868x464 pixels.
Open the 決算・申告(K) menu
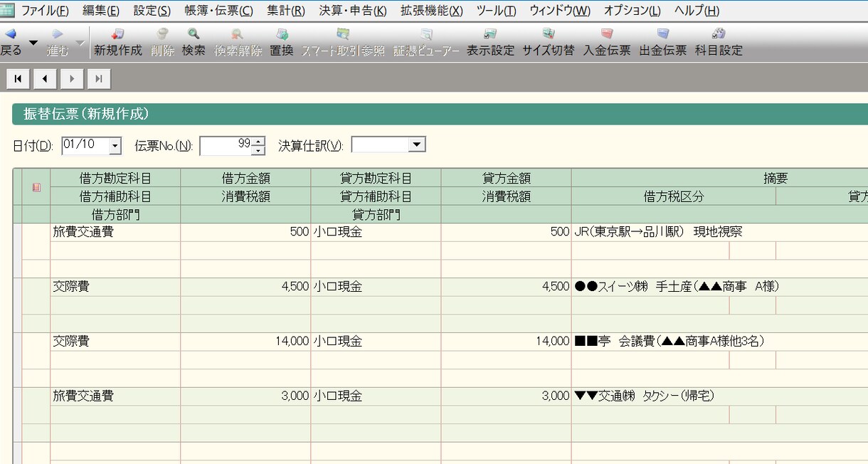(x=353, y=11)
